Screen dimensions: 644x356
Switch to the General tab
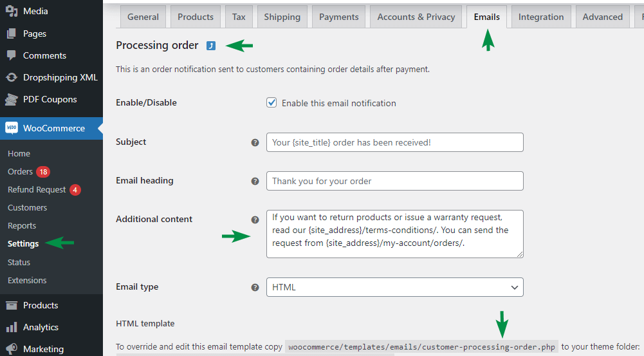143,17
